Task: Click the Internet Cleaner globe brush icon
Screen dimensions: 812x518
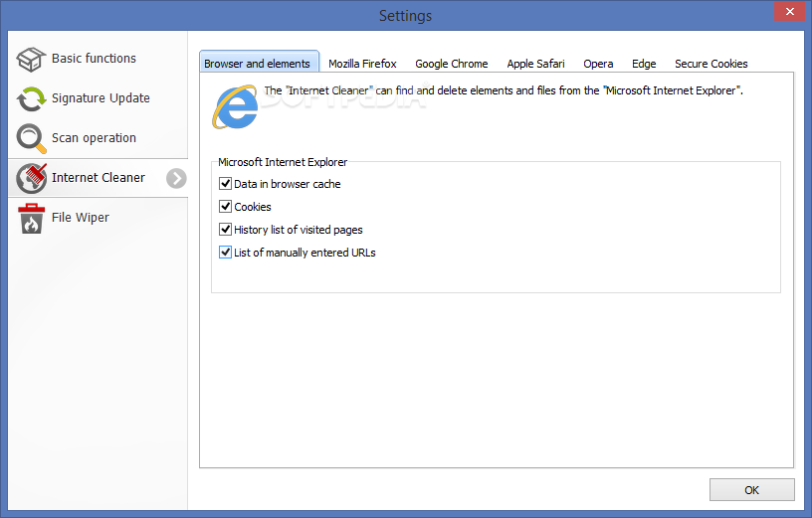Action: pyautogui.click(x=31, y=178)
